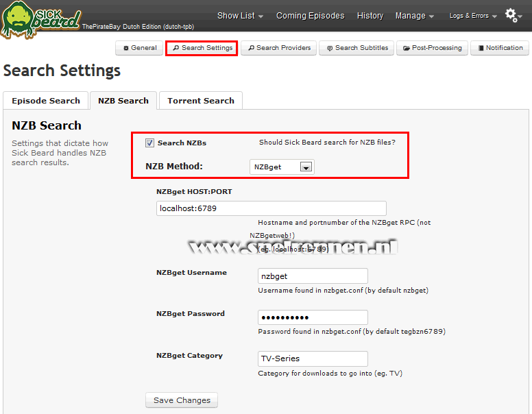Click 'Category for downloads to go into' hint

(x=330, y=374)
